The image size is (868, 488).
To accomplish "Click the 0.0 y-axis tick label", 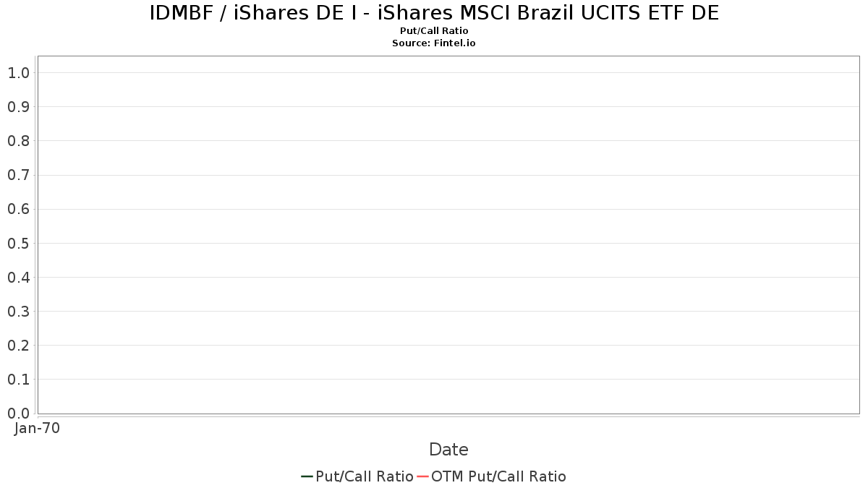I will coord(18,414).
